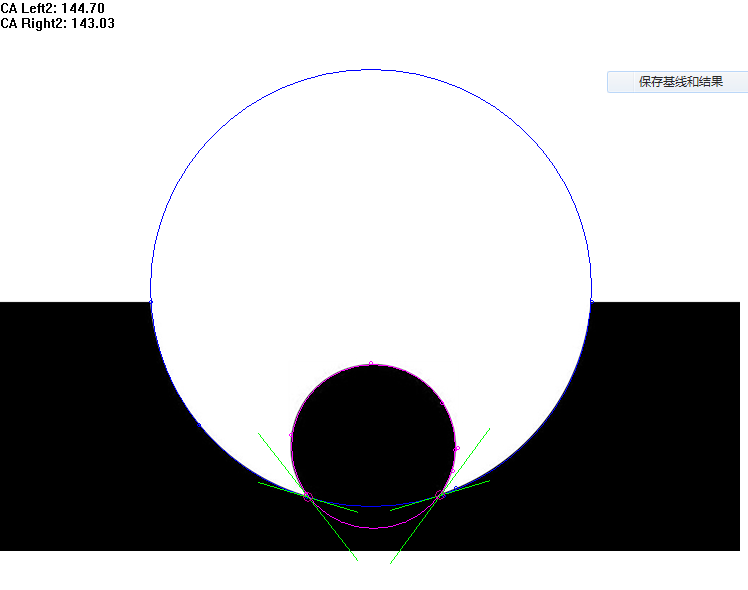This screenshot has height=590, width=748.
Task: Select top control point of magenta circle
Action: pos(371,363)
